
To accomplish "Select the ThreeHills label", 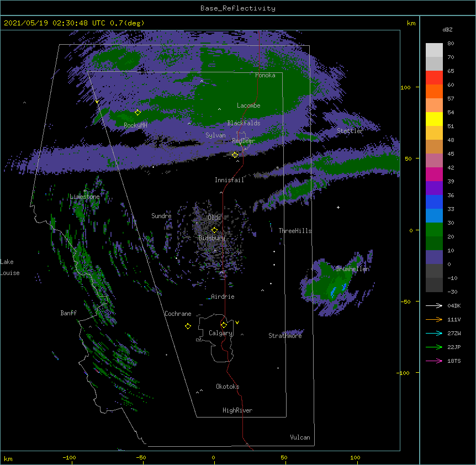I will [x=295, y=231].
